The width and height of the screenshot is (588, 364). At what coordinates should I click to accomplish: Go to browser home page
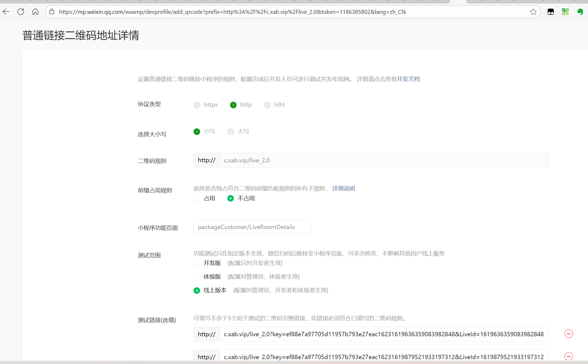[x=35, y=12]
